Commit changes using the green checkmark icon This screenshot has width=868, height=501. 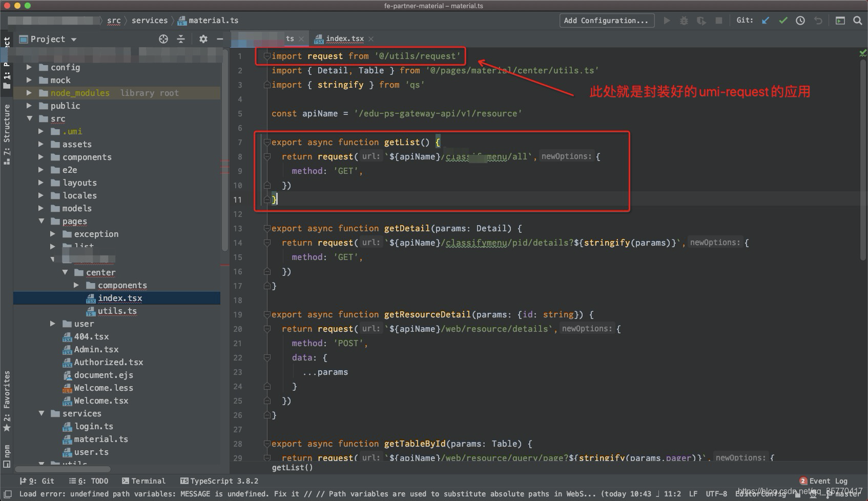tap(783, 21)
